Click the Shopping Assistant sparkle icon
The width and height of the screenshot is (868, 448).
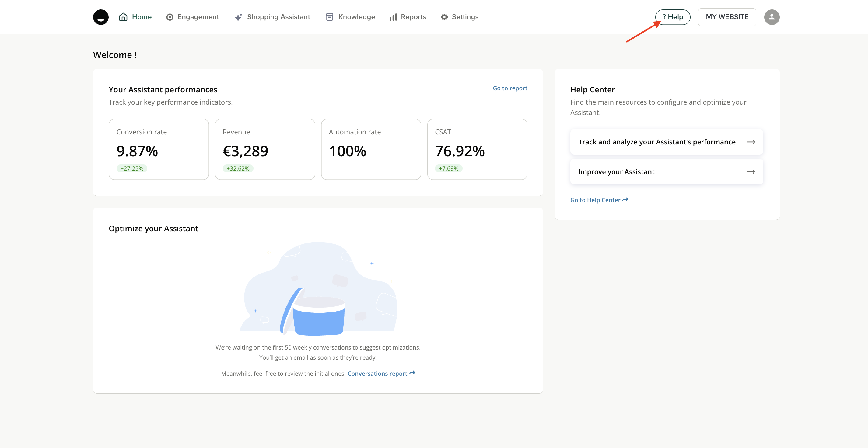pyautogui.click(x=239, y=17)
